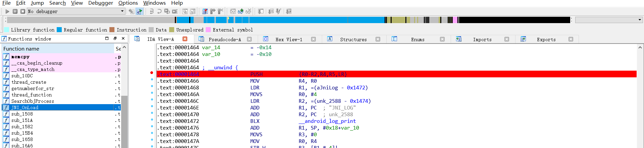Viewport: 644px width, 148px height.
Task: Toggle the breakpoint dot at .text:00001464
Action: (152, 73)
